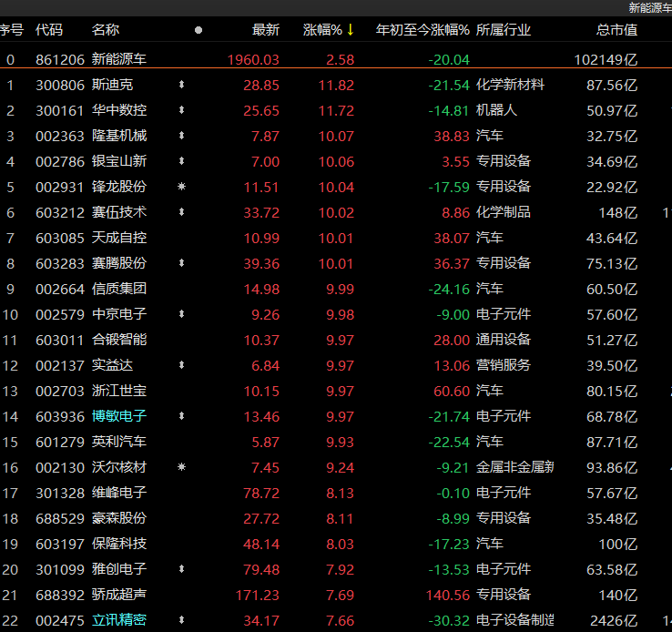This screenshot has height=632, width=672.
Task: Click the marker icon next to 中京电子
Action: [x=182, y=314]
